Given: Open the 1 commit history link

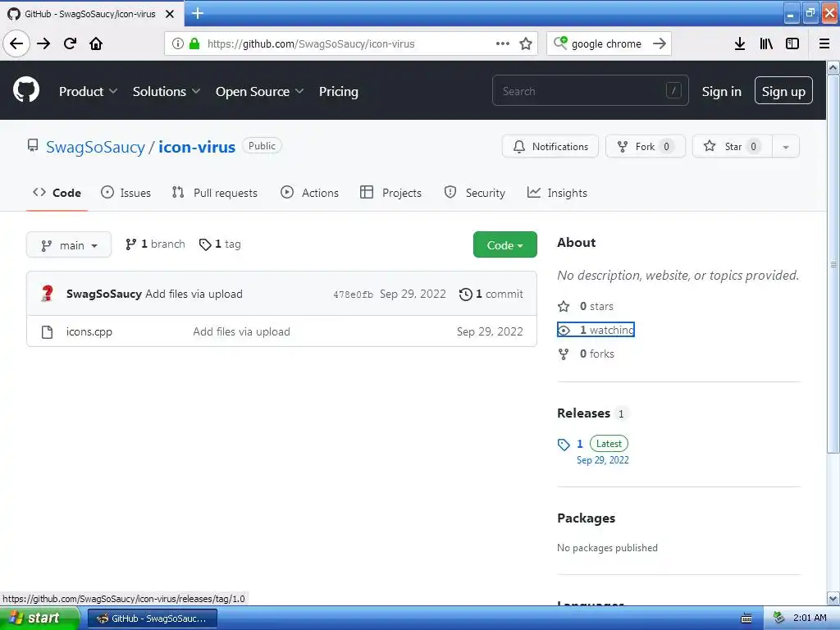Looking at the screenshot, I should pos(491,294).
